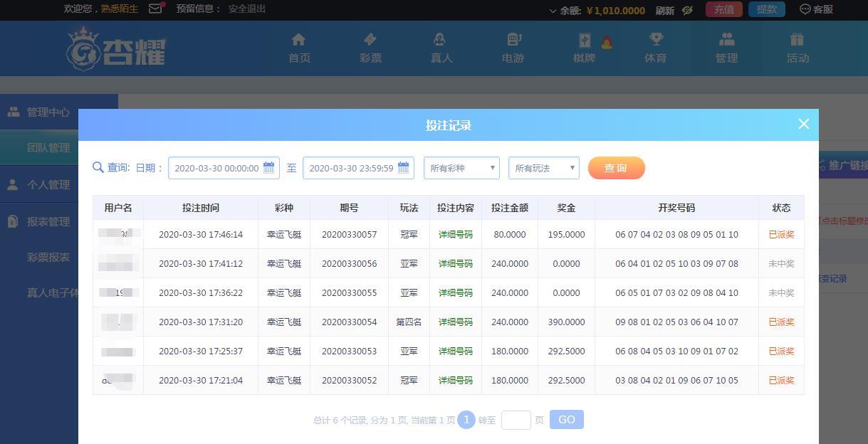
Task: Click 详细号码 link for period 20200330057
Action: click(455, 234)
